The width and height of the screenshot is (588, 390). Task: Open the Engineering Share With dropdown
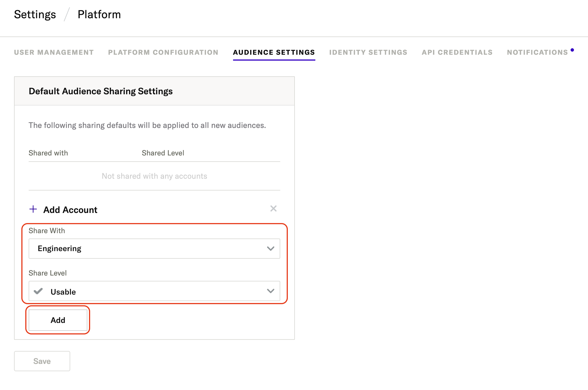pyautogui.click(x=154, y=249)
